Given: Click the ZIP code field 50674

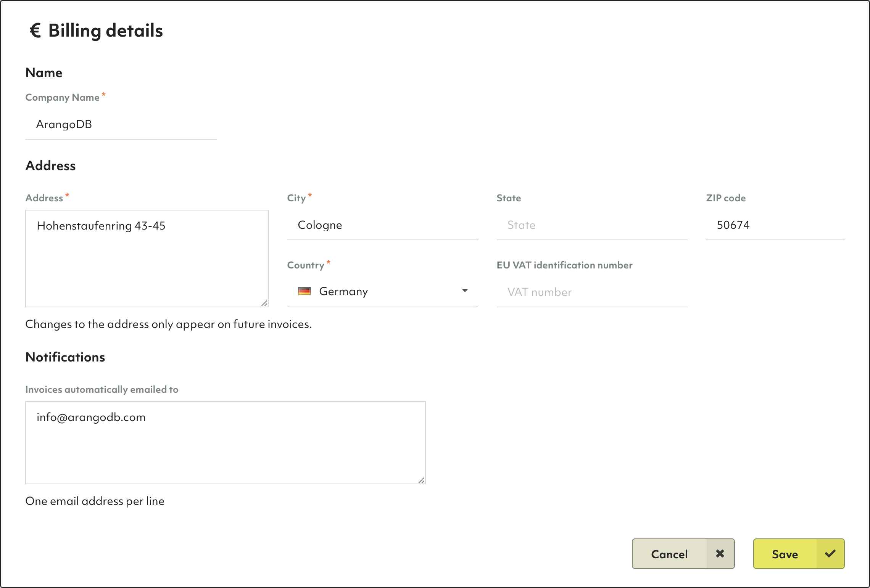Looking at the screenshot, I should point(775,225).
